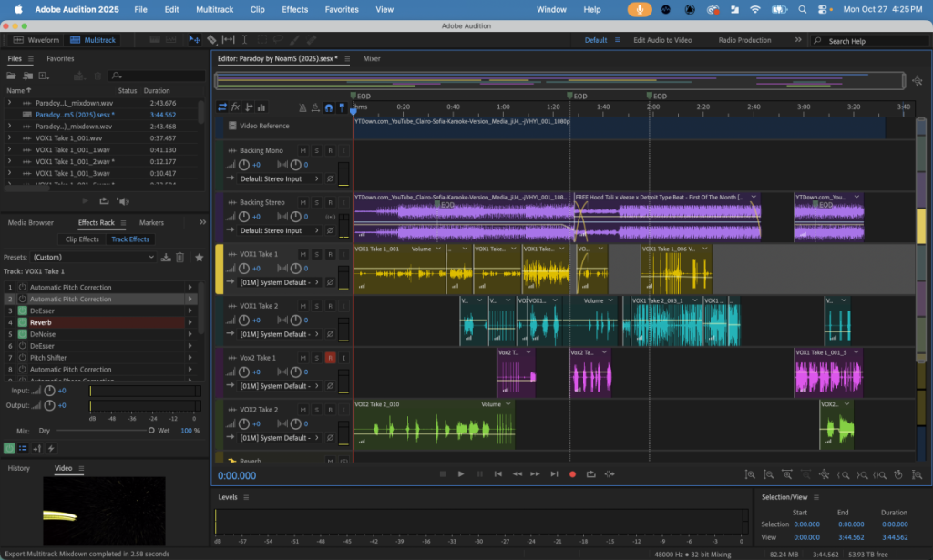Toggle power for Reverb effect slot 4
This screenshot has width=933, height=560.
(x=23, y=322)
